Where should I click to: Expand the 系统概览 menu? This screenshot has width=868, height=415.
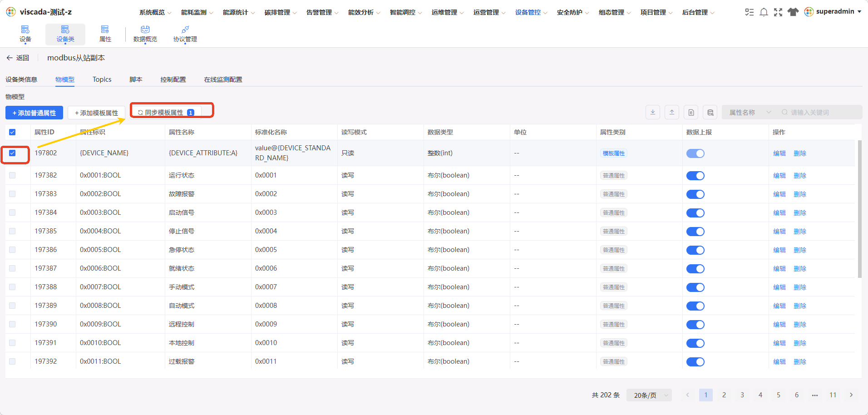155,12
